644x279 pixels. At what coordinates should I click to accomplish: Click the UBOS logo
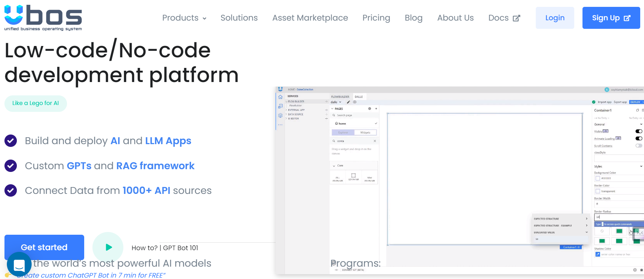(43, 18)
